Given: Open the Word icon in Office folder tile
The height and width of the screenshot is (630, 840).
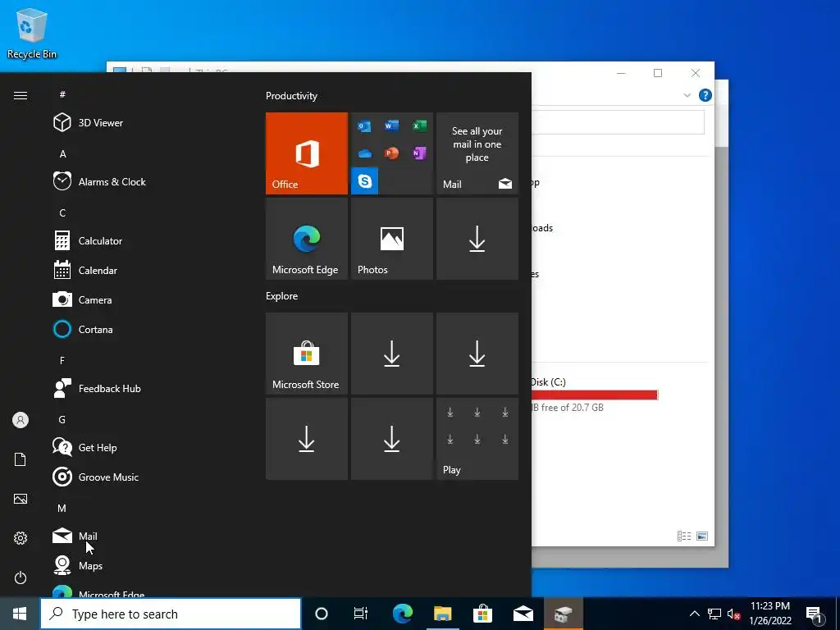Looking at the screenshot, I should (x=391, y=126).
